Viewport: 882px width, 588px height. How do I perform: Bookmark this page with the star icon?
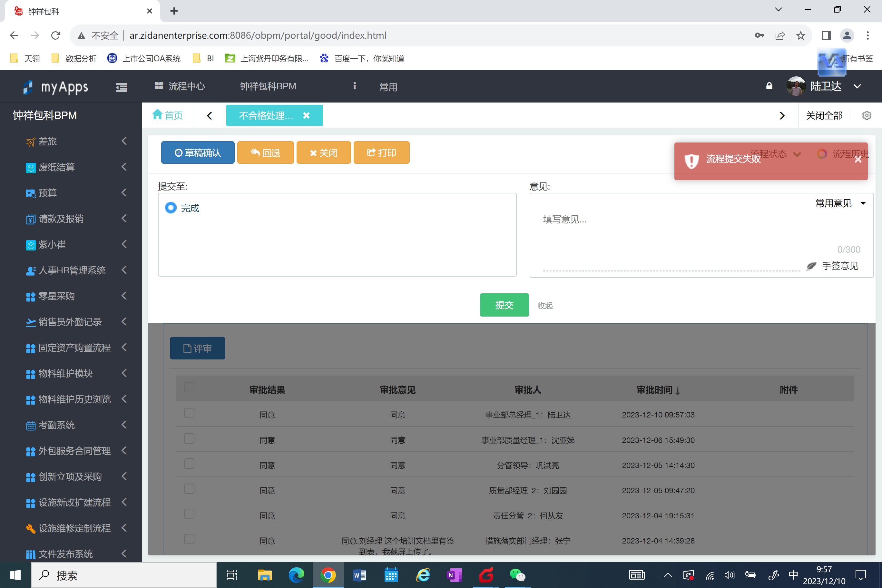801,35
